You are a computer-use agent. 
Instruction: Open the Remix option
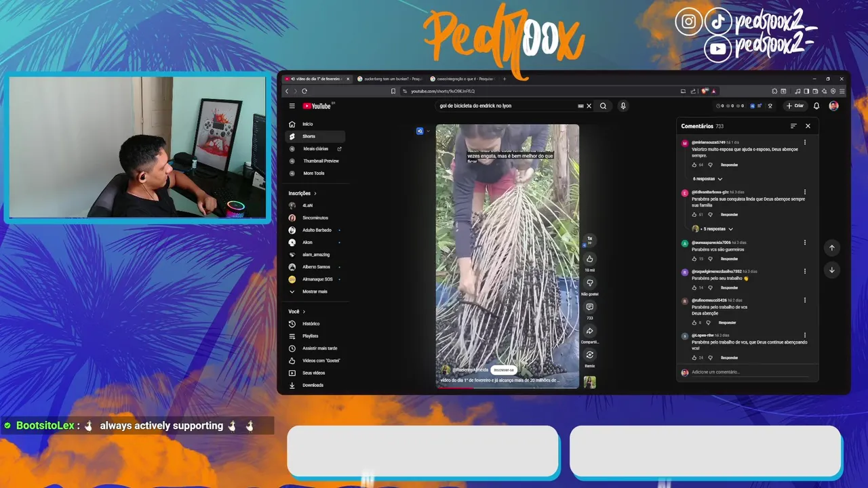point(589,355)
